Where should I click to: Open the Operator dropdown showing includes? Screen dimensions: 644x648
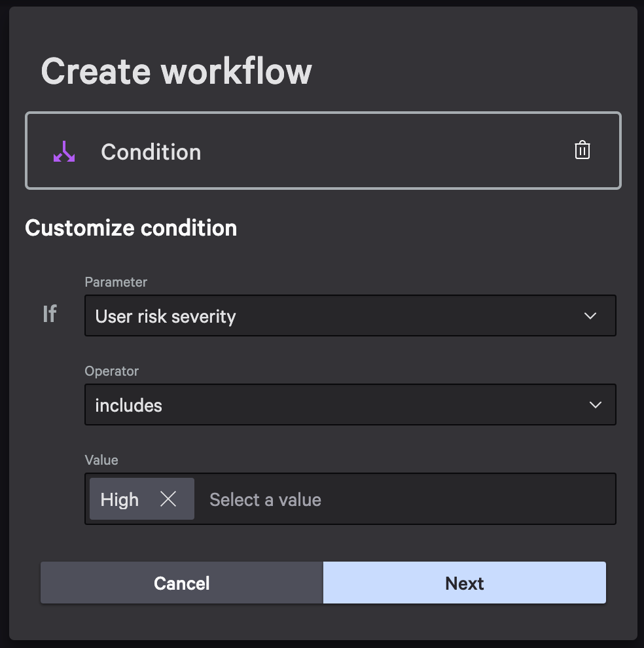click(x=350, y=405)
